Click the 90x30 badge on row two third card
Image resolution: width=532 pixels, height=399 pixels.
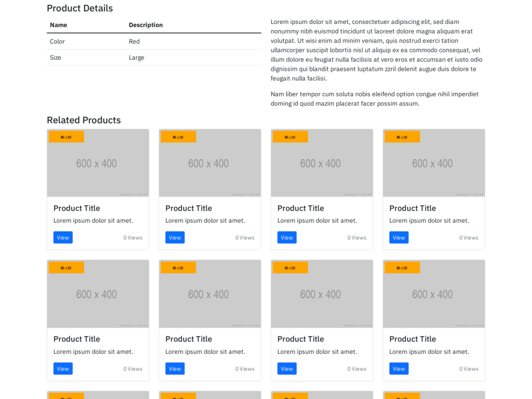[x=290, y=267]
